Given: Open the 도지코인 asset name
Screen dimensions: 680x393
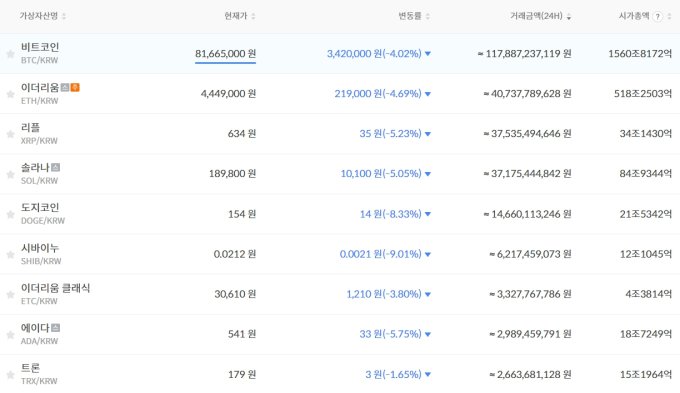Looking at the screenshot, I should [x=40, y=207].
